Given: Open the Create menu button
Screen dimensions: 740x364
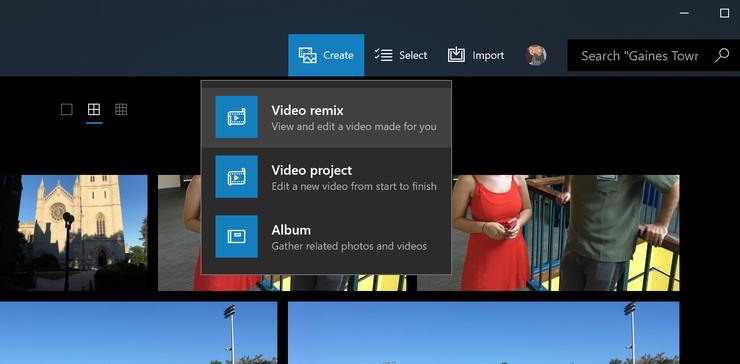Looking at the screenshot, I should click(x=326, y=55).
